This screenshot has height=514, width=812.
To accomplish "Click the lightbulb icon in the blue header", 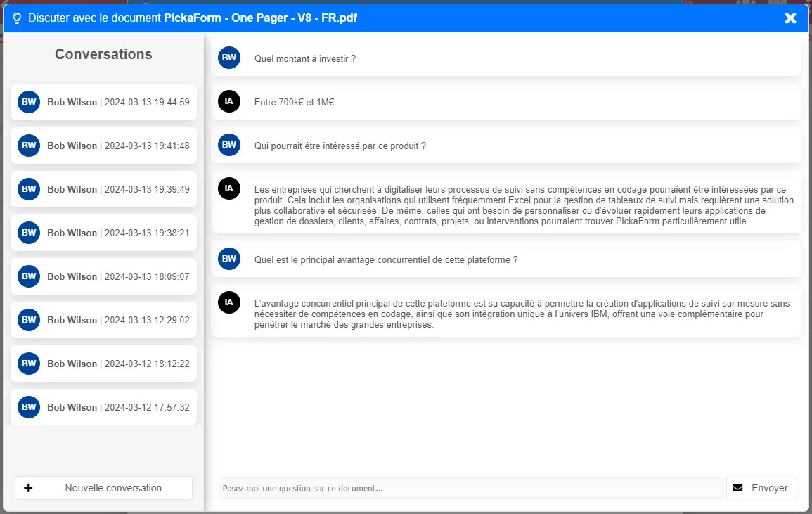I will [x=17, y=18].
